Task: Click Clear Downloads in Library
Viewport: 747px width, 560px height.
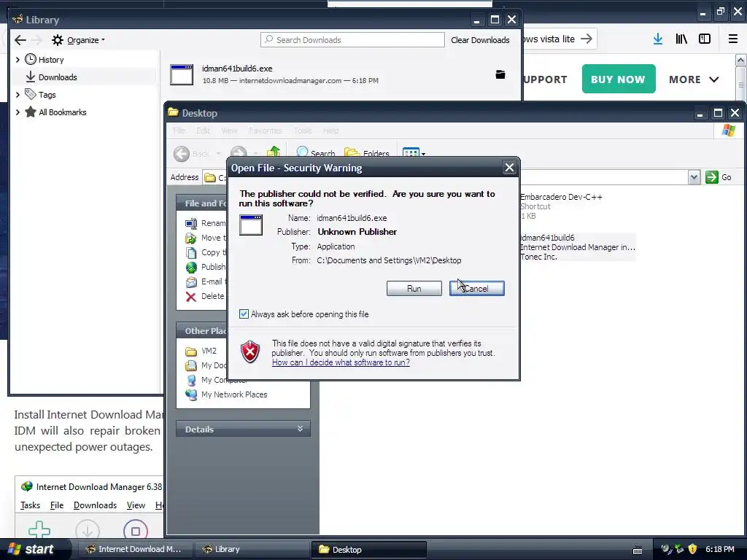Action: point(480,40)
